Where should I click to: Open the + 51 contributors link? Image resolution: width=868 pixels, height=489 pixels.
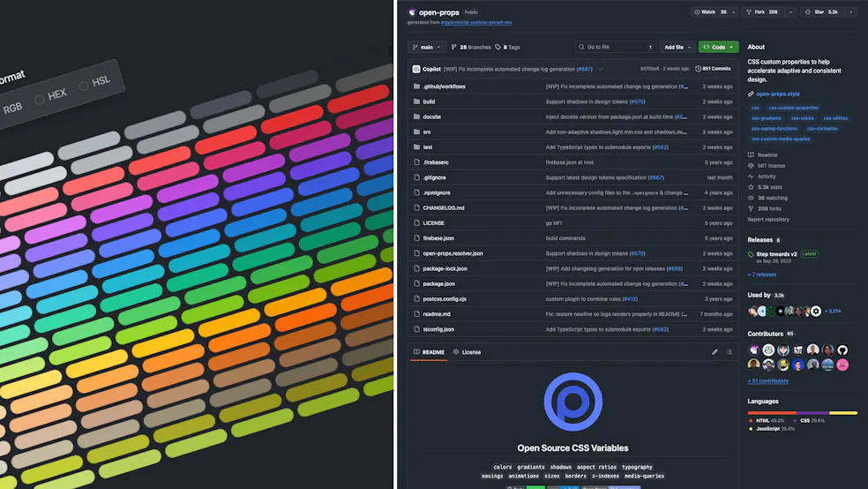click(767, 381)
